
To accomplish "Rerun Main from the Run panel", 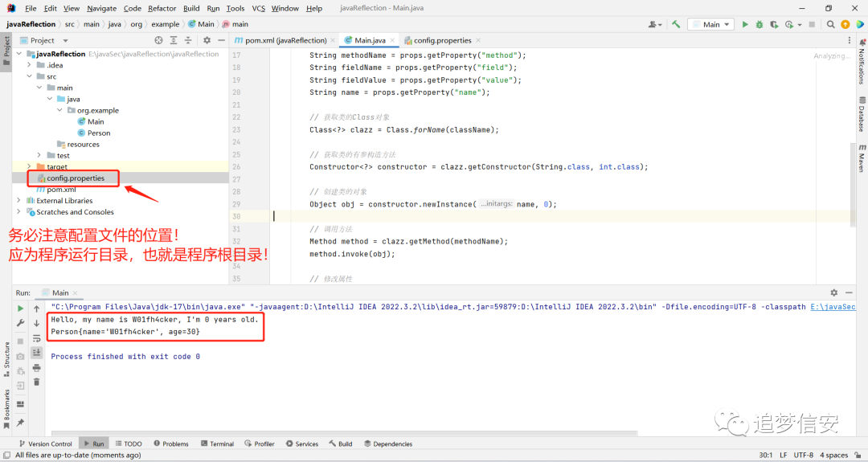I will pyautogui.click(x=20, y=309).
